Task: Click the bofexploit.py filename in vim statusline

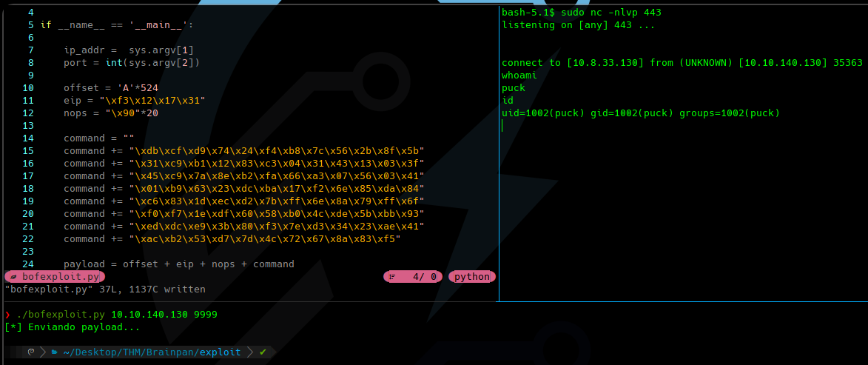Action: click(61, 276)
